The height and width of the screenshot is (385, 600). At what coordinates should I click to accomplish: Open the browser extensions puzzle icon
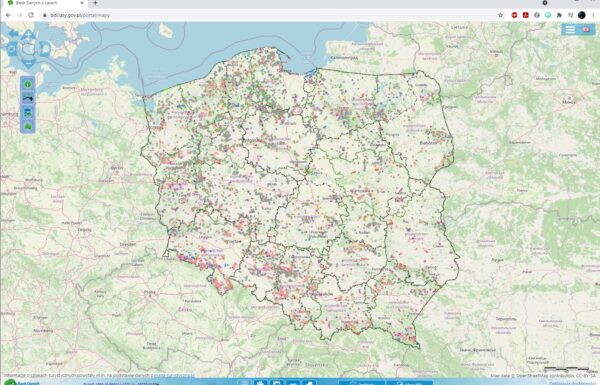coord(559,15)
